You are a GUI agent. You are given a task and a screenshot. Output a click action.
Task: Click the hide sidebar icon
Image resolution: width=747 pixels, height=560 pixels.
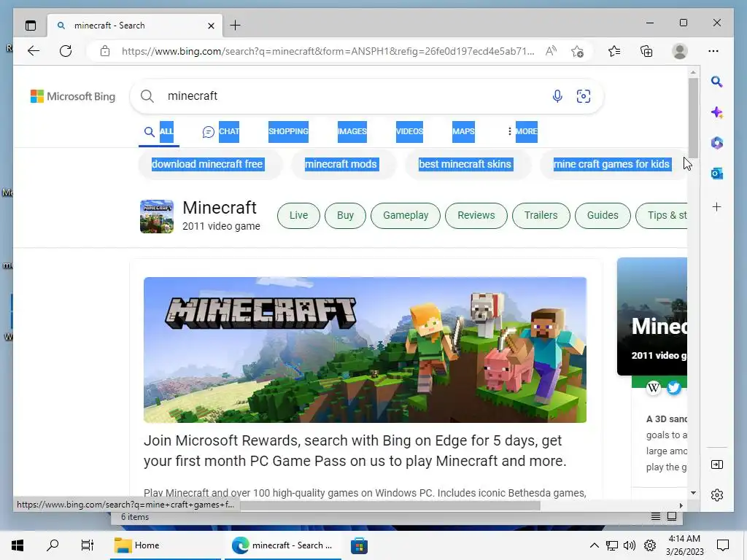pos(716,464)
